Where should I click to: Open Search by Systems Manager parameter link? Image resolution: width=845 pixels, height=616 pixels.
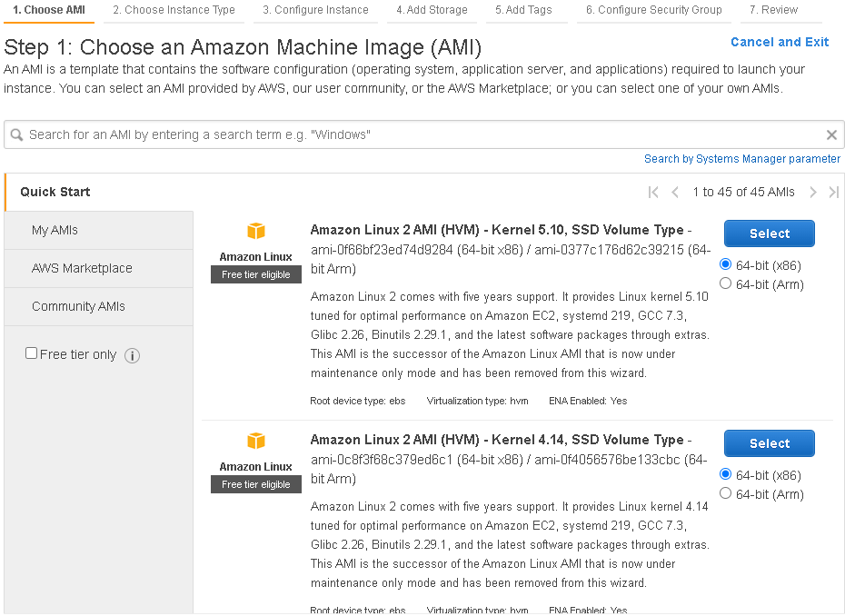[x=742, y=159]
